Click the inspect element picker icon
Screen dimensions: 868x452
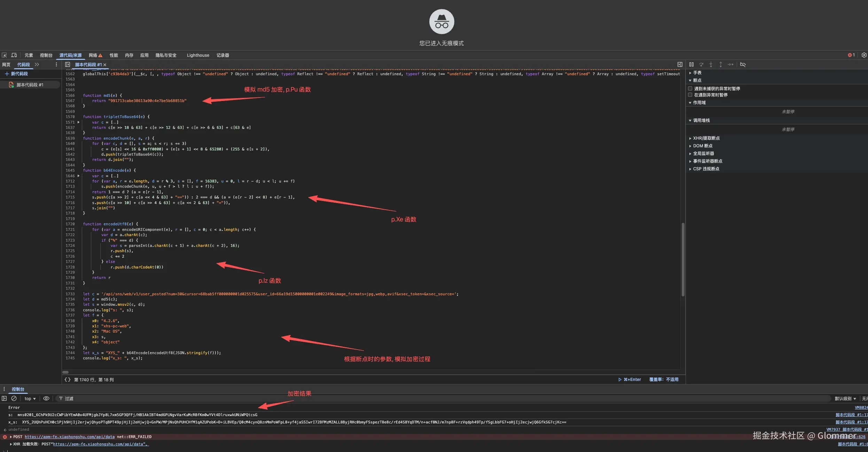pos(4,55)
